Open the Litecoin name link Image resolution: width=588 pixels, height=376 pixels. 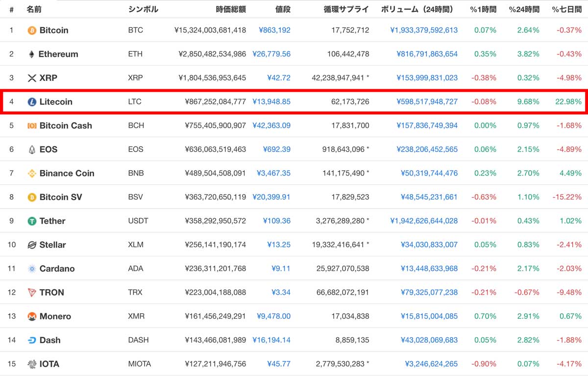(x=56, y=102)
